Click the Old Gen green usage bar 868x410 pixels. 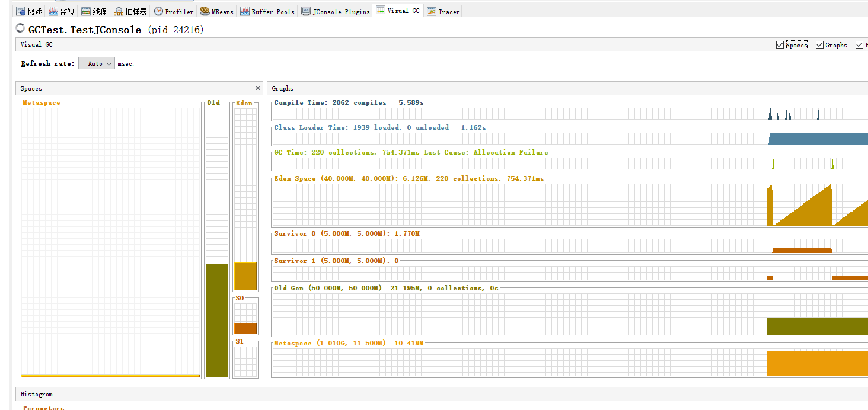[x=216, y=320]
